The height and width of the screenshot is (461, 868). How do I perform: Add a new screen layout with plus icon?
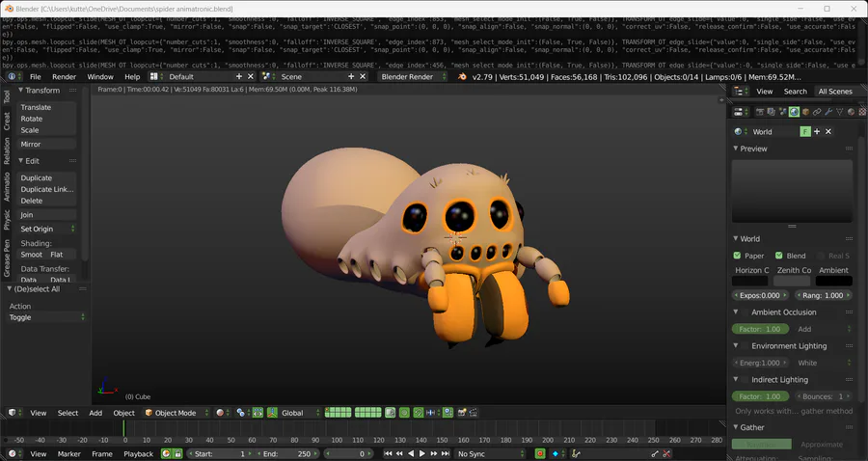point(239,76)
